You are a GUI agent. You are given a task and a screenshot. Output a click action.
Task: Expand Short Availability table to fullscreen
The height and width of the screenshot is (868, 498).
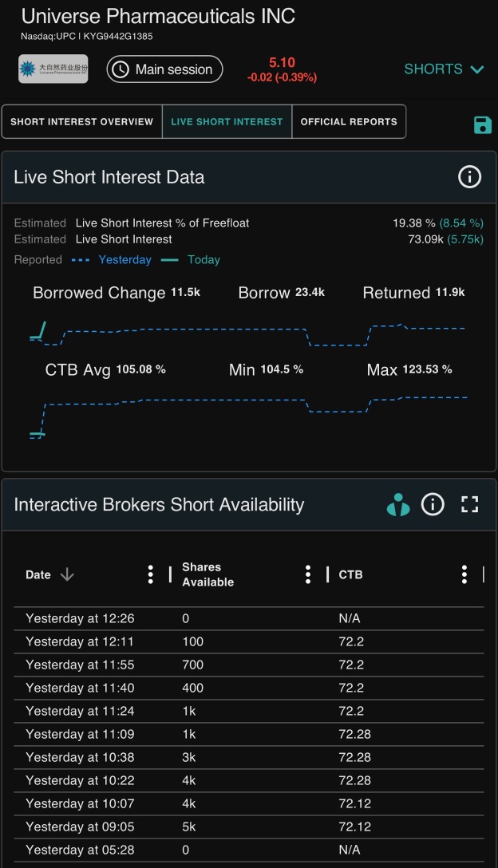[470, 504]
